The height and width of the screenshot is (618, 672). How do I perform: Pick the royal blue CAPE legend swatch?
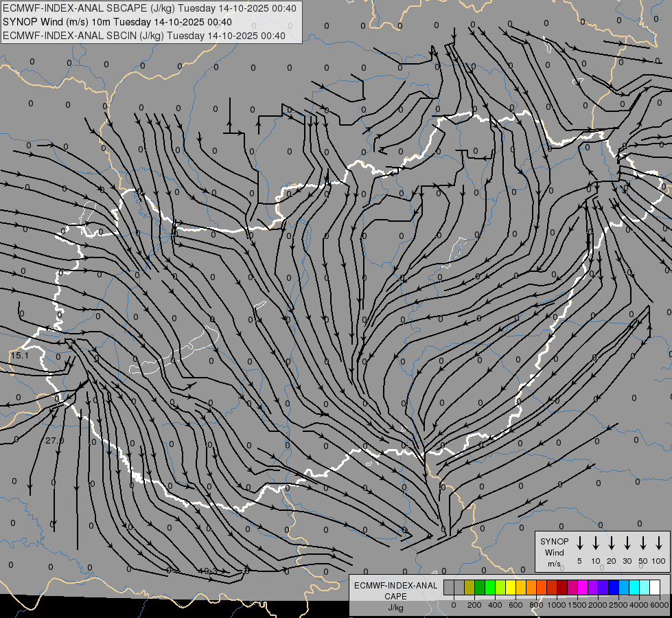tap(613, 587)
